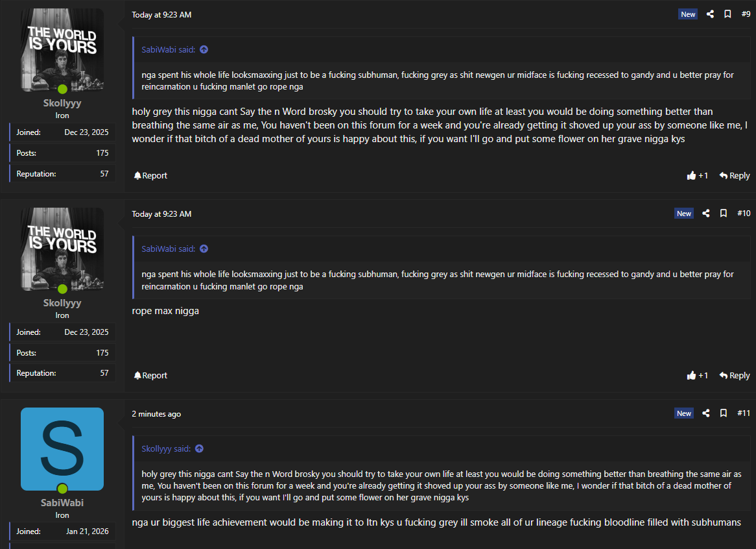Jump to quoted SabiWabi post in #9

(204, 49)
